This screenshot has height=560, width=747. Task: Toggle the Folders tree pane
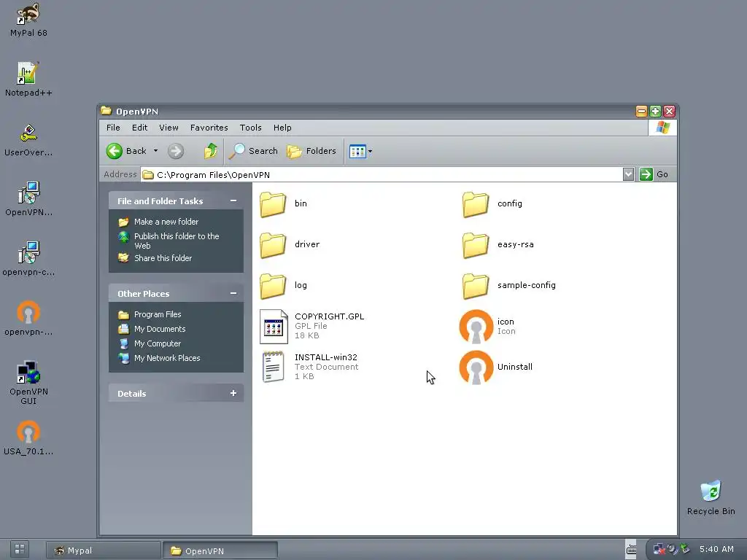311,151
